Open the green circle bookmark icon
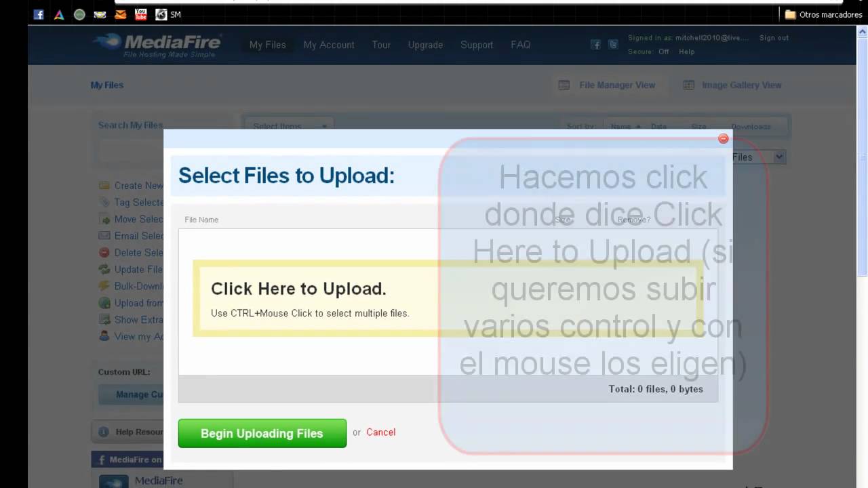868x488 pixels. 79,14
